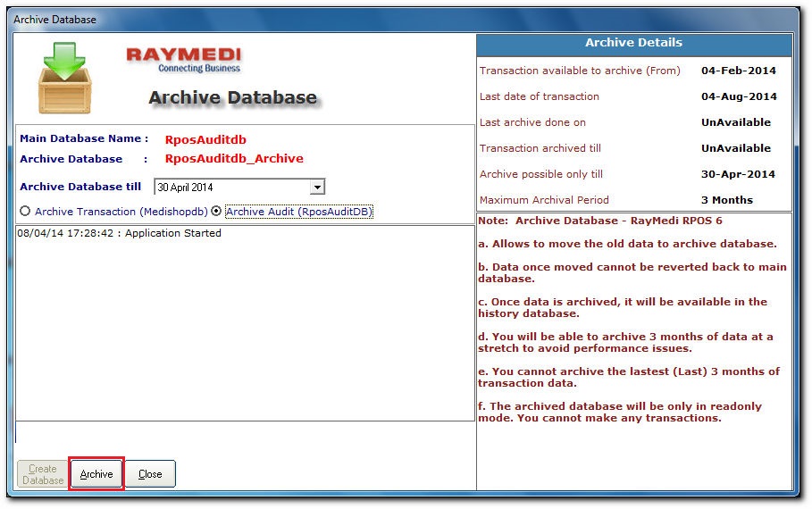Click the Close button
The width and height of the screenshot is (812, 509).
(x=150, y=474)
